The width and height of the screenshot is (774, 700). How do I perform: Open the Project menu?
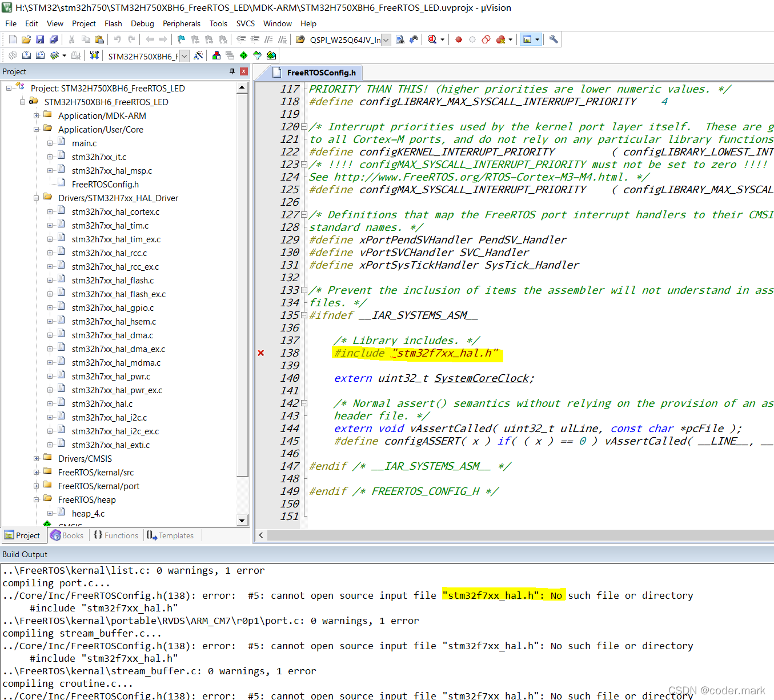point(84,23)
